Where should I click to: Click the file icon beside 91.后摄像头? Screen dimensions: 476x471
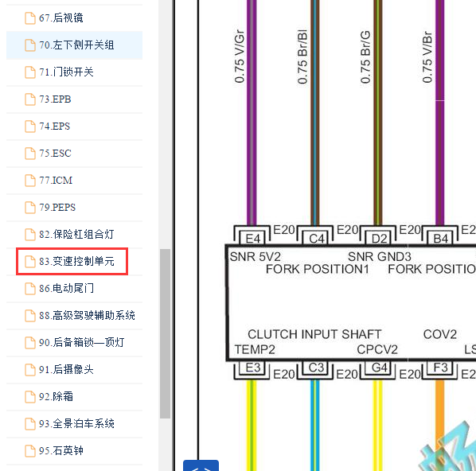(30, 369)
